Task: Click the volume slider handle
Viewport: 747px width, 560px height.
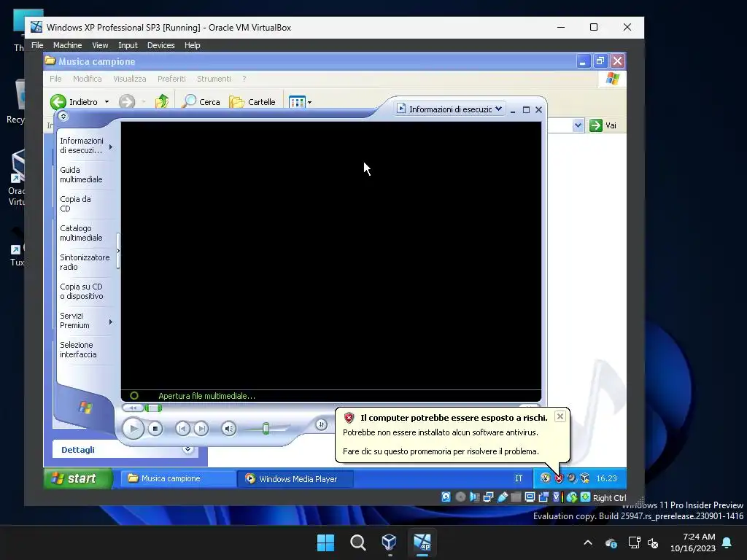Action: 266,429
